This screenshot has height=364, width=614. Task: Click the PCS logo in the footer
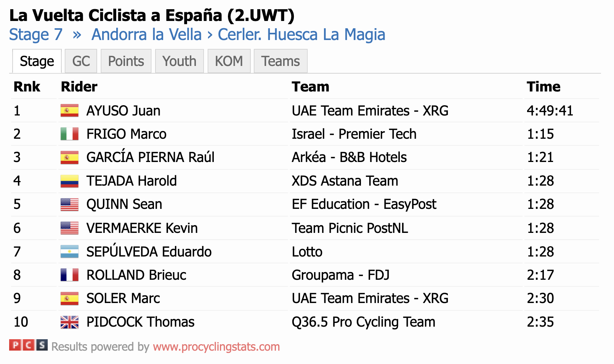pyautogui.click(x=29, y=345)
